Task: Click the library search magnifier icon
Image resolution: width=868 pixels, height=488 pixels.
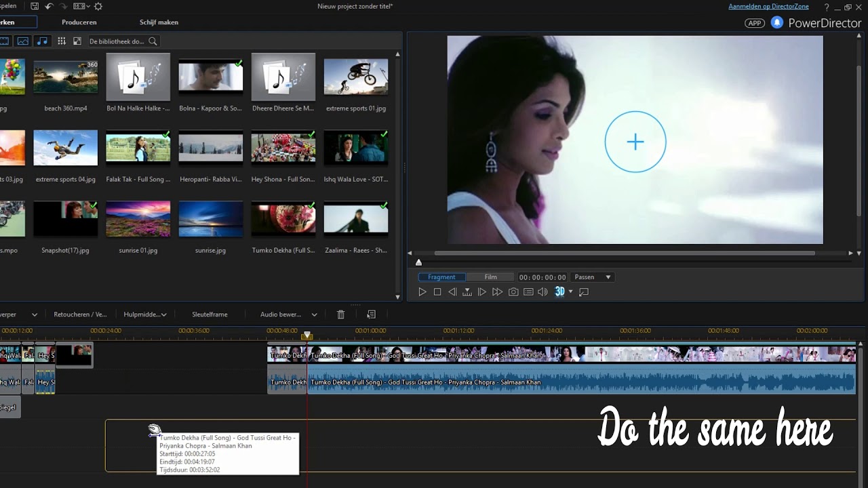Action: (x=153, y=41)
